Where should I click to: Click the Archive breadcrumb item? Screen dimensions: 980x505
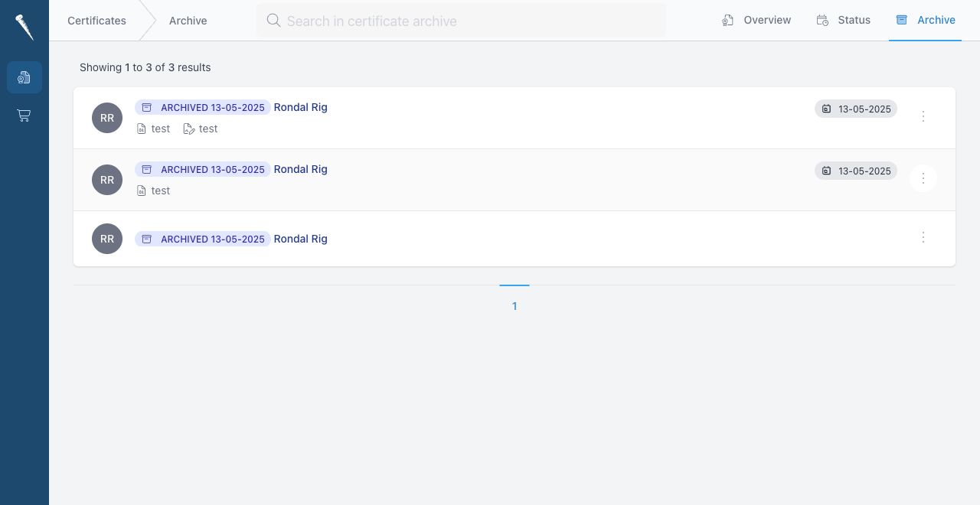188,21
